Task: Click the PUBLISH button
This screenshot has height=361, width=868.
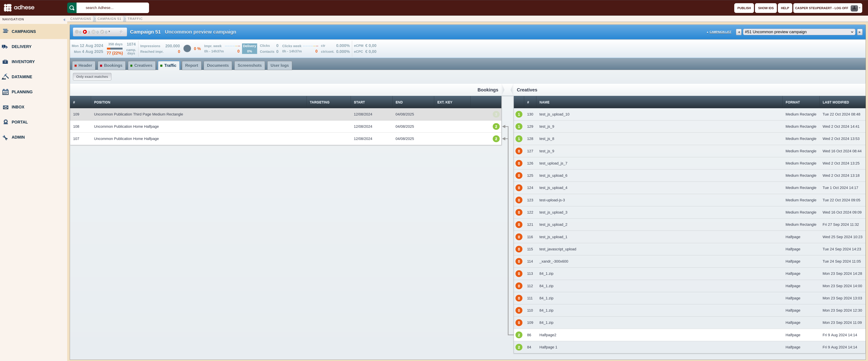Action: [744, 8]
